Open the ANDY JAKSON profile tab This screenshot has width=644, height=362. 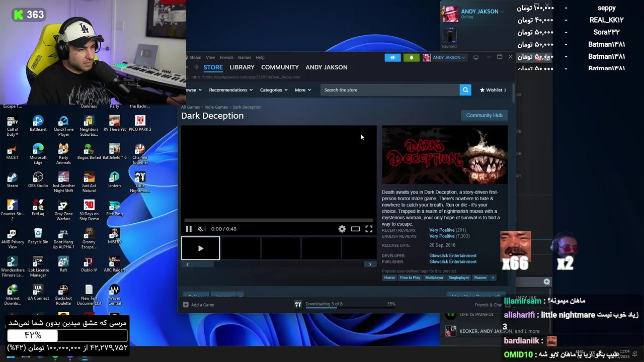pos(327,67)
